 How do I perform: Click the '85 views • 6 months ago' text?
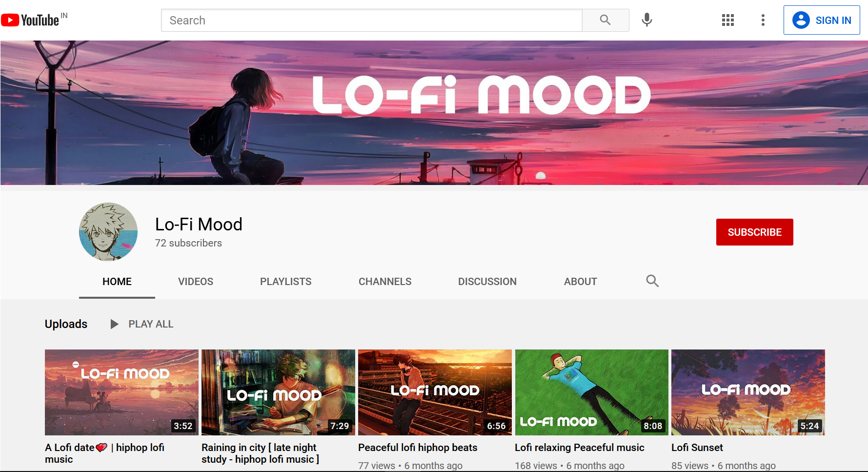(x=724, y=466)
